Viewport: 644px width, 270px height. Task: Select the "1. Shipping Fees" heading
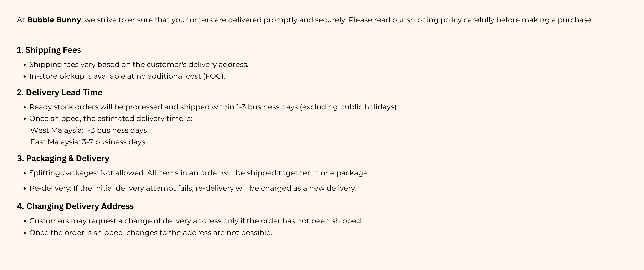coord(49,50)
